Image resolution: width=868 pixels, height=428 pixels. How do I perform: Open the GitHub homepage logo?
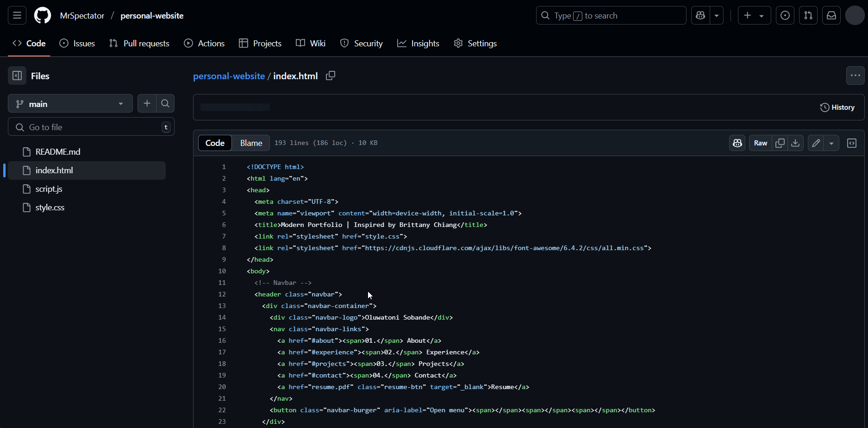point(43,15)
